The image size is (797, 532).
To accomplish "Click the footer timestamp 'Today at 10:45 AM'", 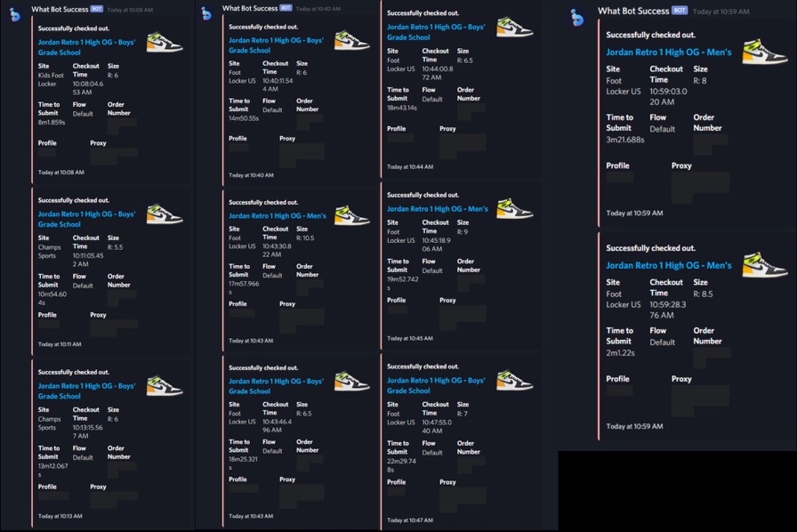I will (x=410, y=338).
